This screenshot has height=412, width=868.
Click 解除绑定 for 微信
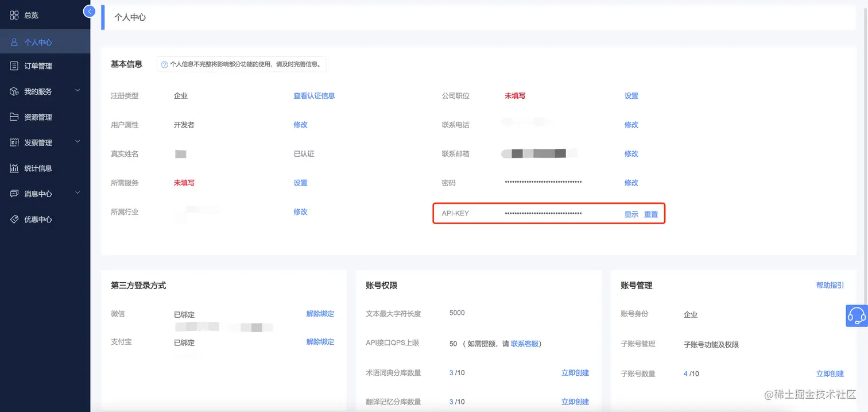320,314
